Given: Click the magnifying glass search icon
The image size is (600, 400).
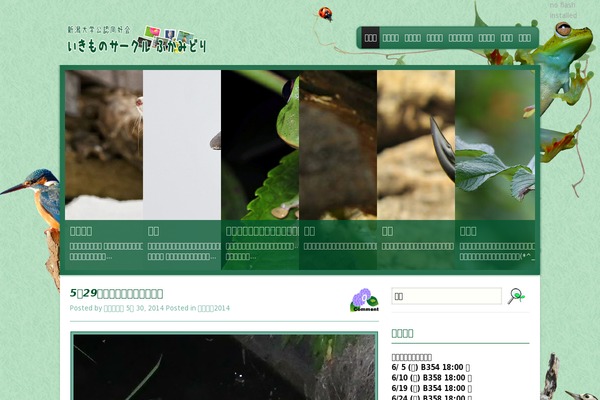Looking at the screenshot, I should pos(516,296).
